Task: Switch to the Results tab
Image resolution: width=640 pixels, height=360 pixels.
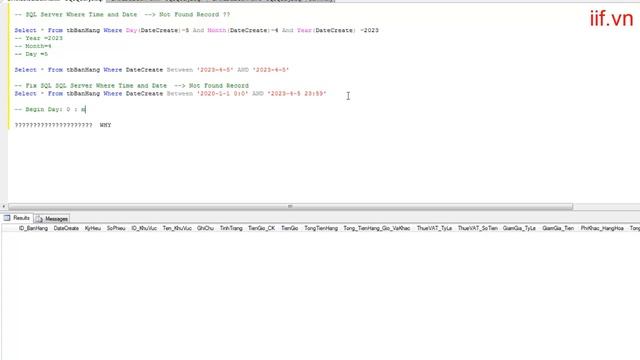Action: tap(17, 218)
